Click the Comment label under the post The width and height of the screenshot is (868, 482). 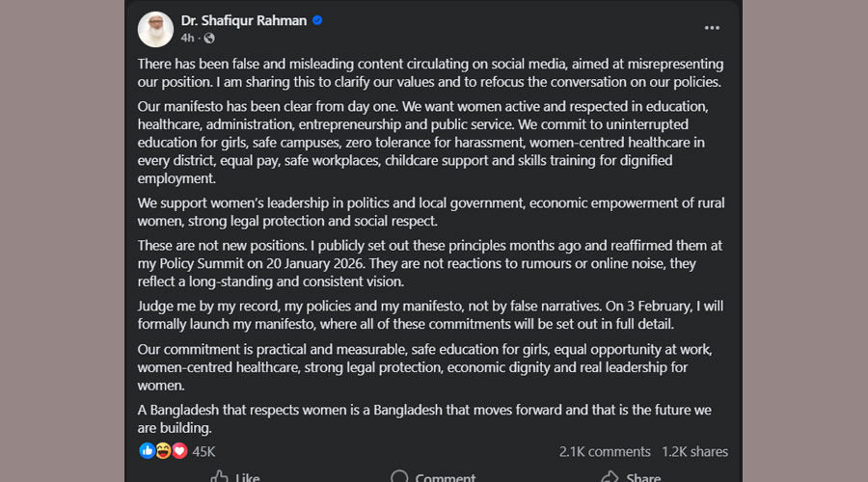(x=446, y=477)
